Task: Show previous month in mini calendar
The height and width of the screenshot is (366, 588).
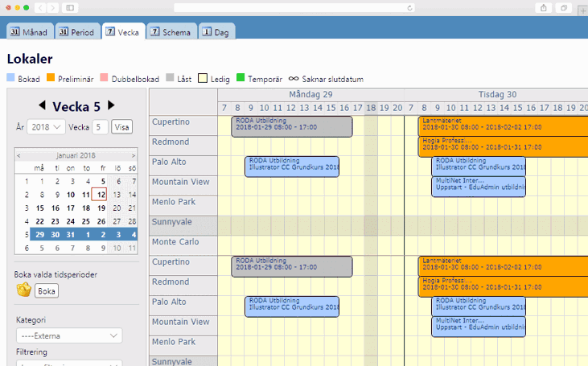Action: (19, 155)
